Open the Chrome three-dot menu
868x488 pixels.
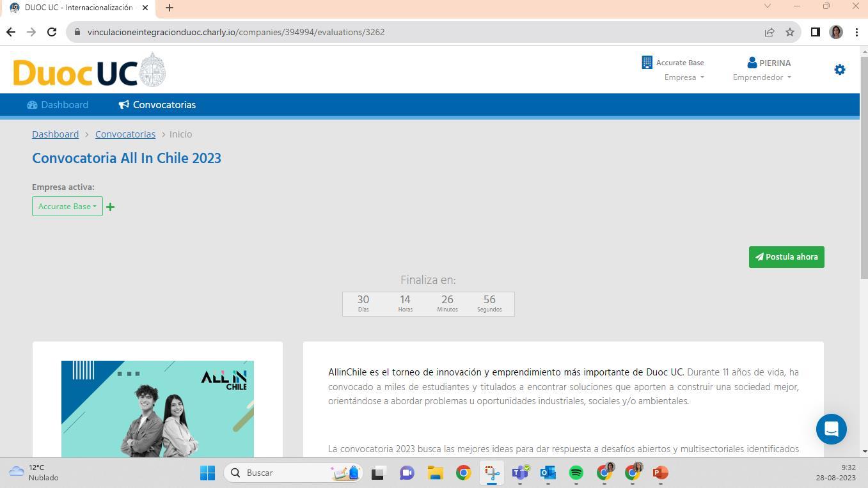point(856,32)
